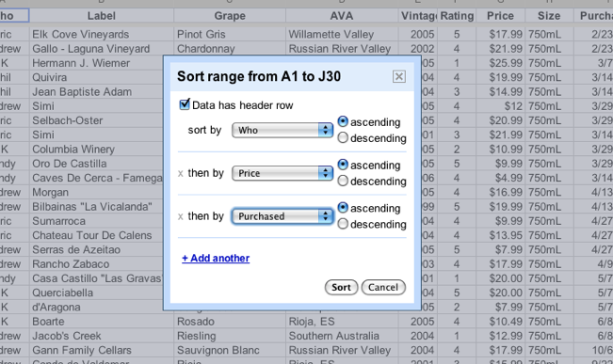Select the Chardonnay grape cell
613x364 pixels.
pos(230,49)
